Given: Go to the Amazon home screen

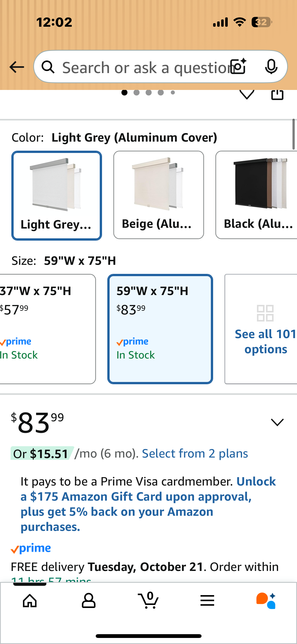Looking at the screenshot, I should pos(29,601).
